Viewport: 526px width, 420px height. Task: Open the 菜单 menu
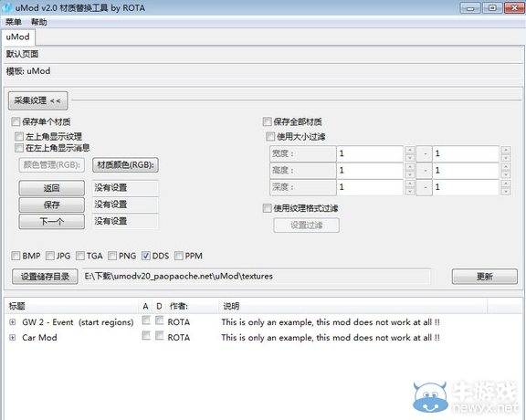coord(14,22)
